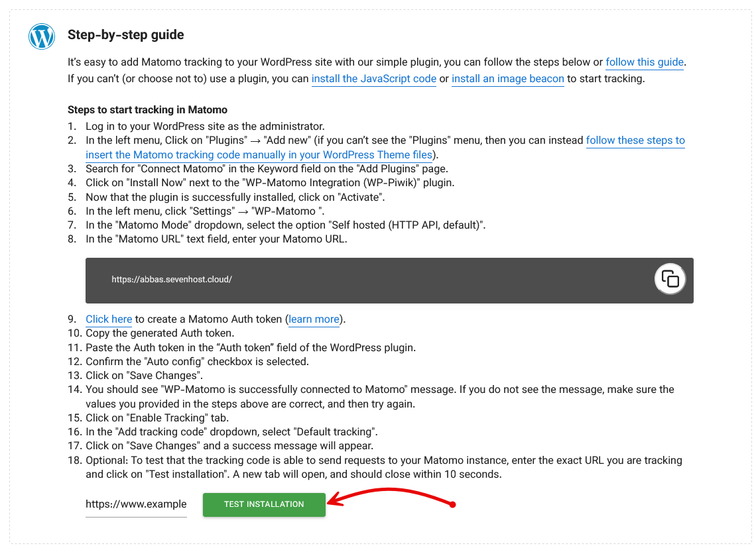Click the dark code box containing the URL
Viewport: 756px width, 548px height.
389,280
